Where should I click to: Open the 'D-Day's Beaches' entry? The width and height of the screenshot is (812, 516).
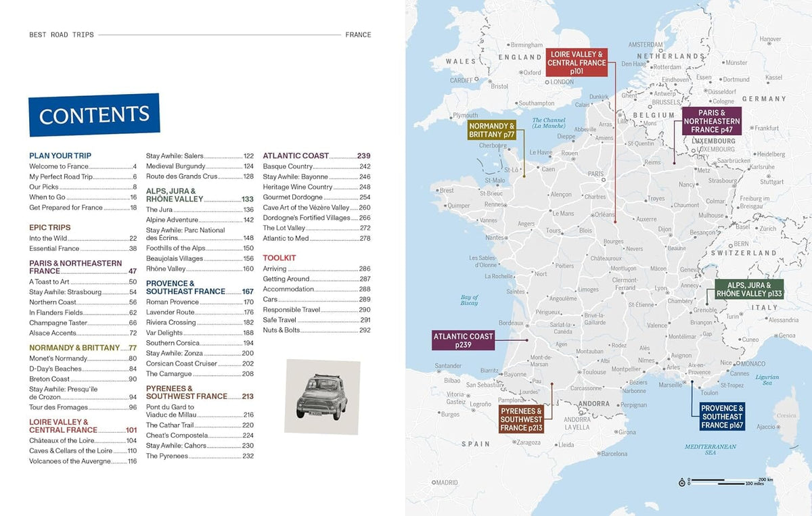pyautogui.click(x=83, y=369)
